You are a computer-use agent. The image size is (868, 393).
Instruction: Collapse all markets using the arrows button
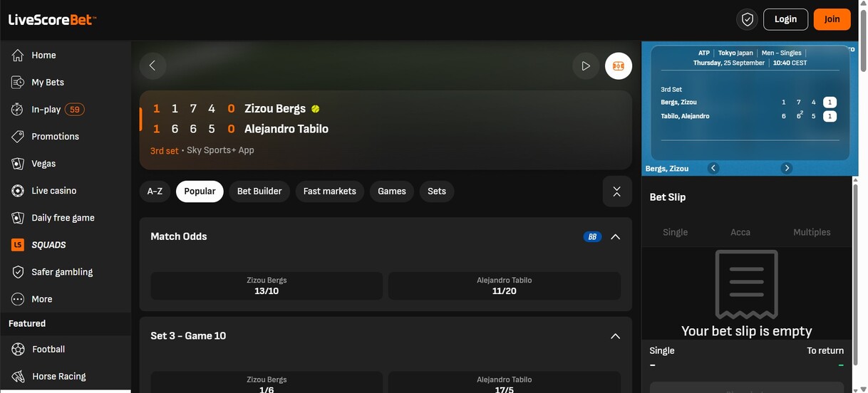pyautogui.click(x=616, y=192)
